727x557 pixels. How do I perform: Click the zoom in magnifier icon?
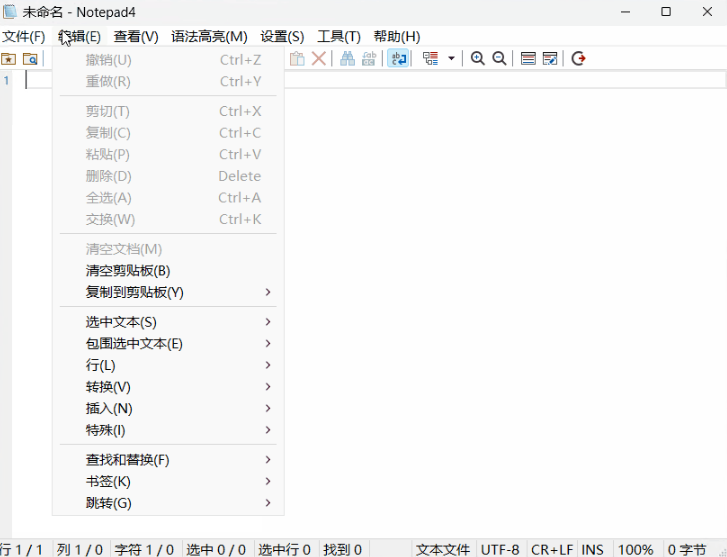[478, 58]
